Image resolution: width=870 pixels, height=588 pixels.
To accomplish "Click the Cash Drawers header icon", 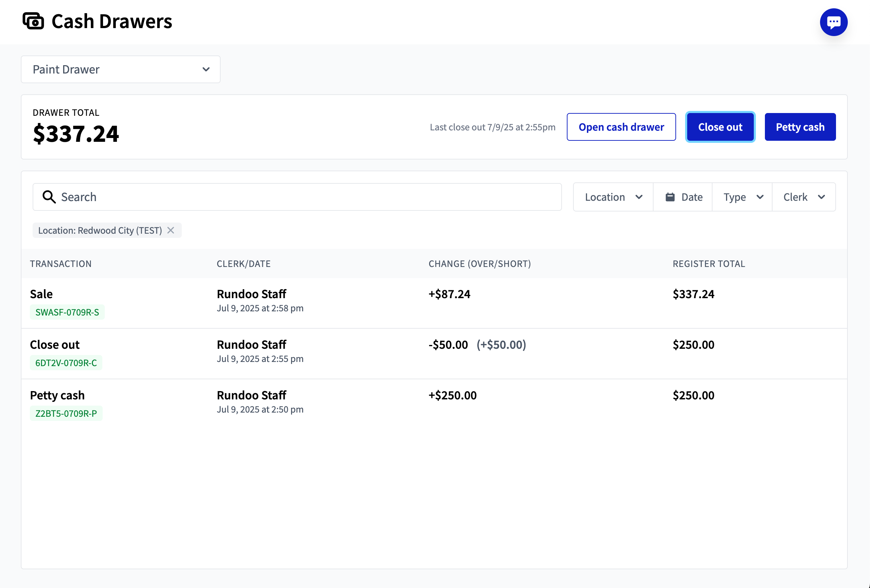I will click(x=33, y=21).
